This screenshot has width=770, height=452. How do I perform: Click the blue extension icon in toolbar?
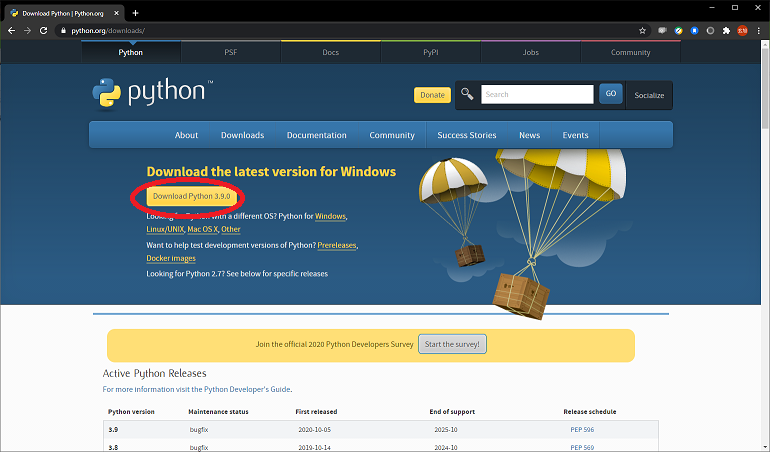point(694,30)
